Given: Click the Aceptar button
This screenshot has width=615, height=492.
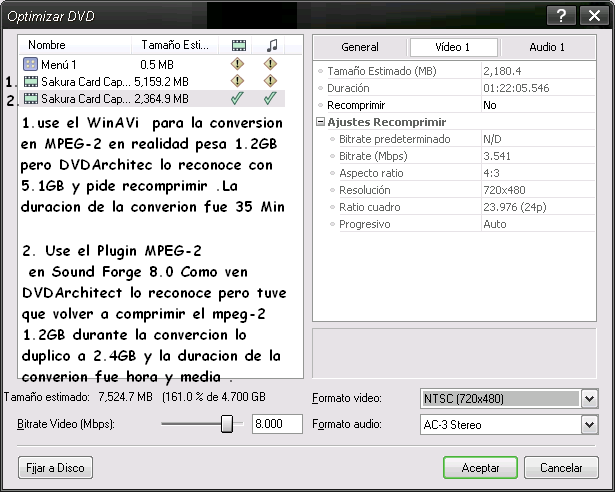Looking at the screenshot, I should coord(480,468).
